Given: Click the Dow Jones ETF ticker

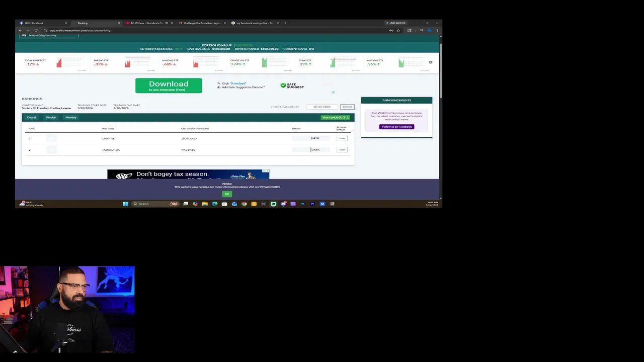Looking at the screenshot, I should pyautogui.click(x=35, y=62).
